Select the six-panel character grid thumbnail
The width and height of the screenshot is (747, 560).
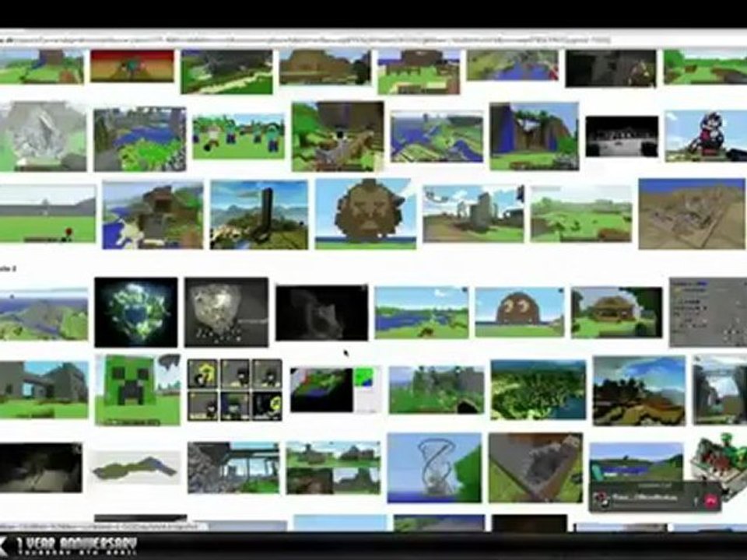click(x=234, y=390)
